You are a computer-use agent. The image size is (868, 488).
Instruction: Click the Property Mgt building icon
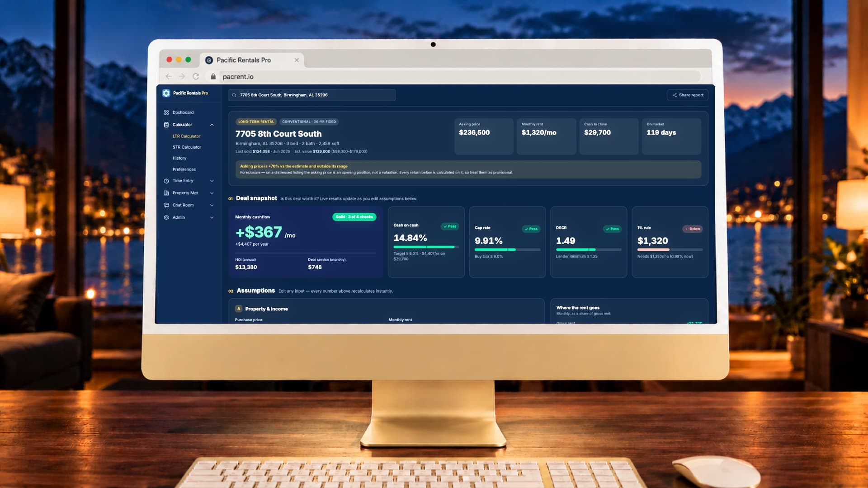[166, 193]
